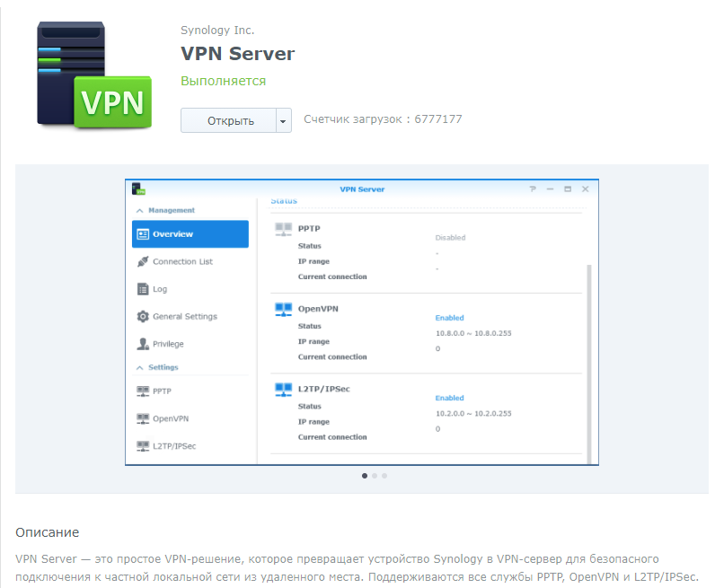The width and height of the screenshot is (715, 588).
Task: Click the L2TP/IPSec heading in overview
Action: (x=323, y=389)
